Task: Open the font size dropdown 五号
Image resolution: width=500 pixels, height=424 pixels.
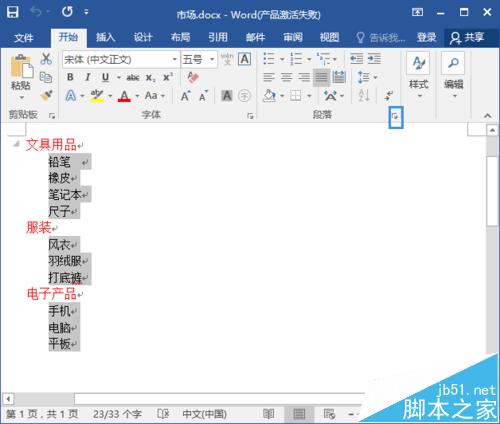Action: (212, 59)
